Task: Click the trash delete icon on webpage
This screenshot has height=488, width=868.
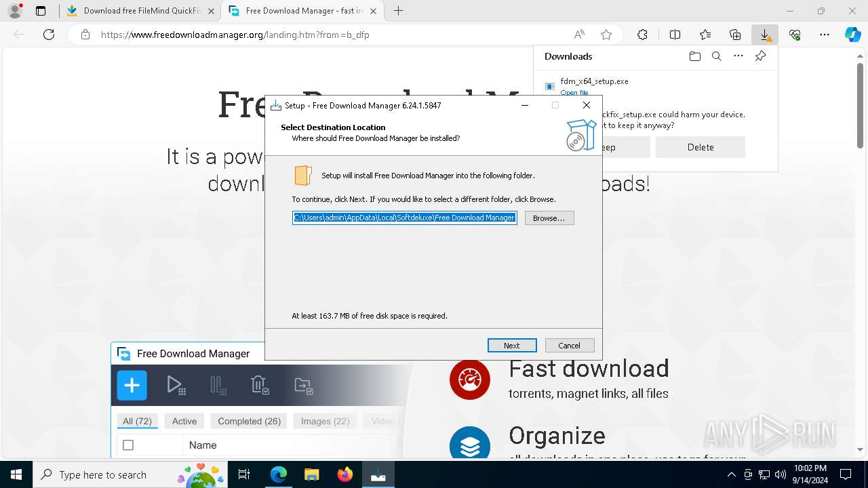Action: tap(260, 386)
